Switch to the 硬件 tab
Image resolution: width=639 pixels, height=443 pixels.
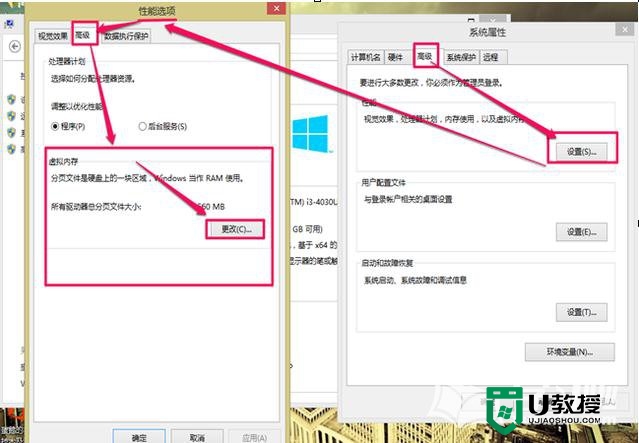pos(395,57)
